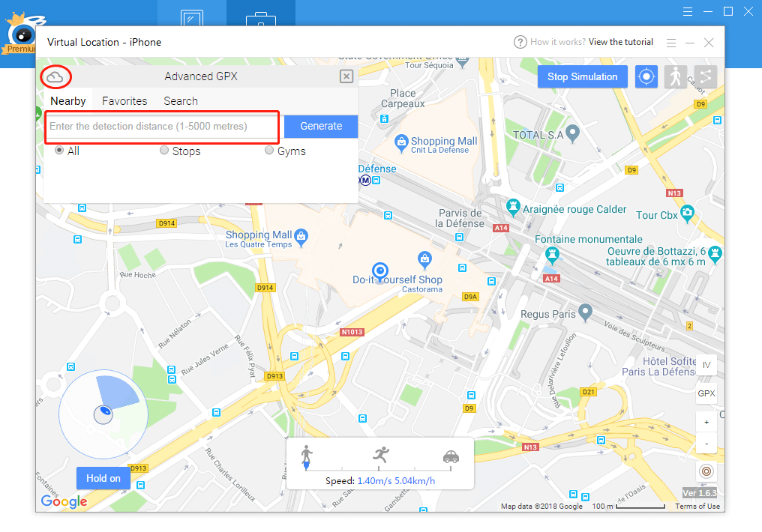Click the iTools eye logo in background window

pos(22,34)
